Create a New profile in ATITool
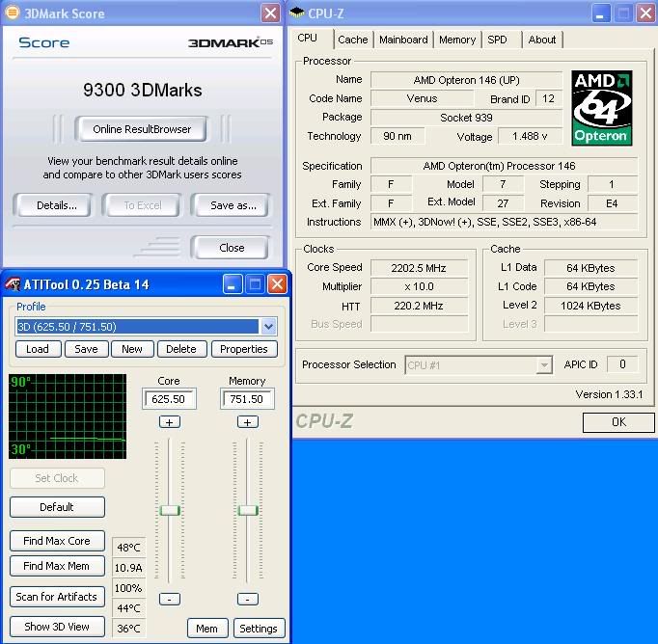 tap(132, 349)
